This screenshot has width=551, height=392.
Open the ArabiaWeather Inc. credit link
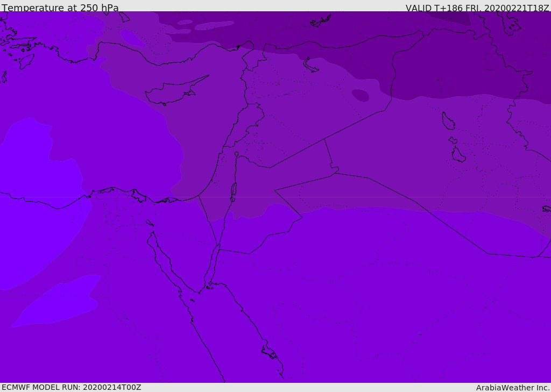[x=513, y=388]
